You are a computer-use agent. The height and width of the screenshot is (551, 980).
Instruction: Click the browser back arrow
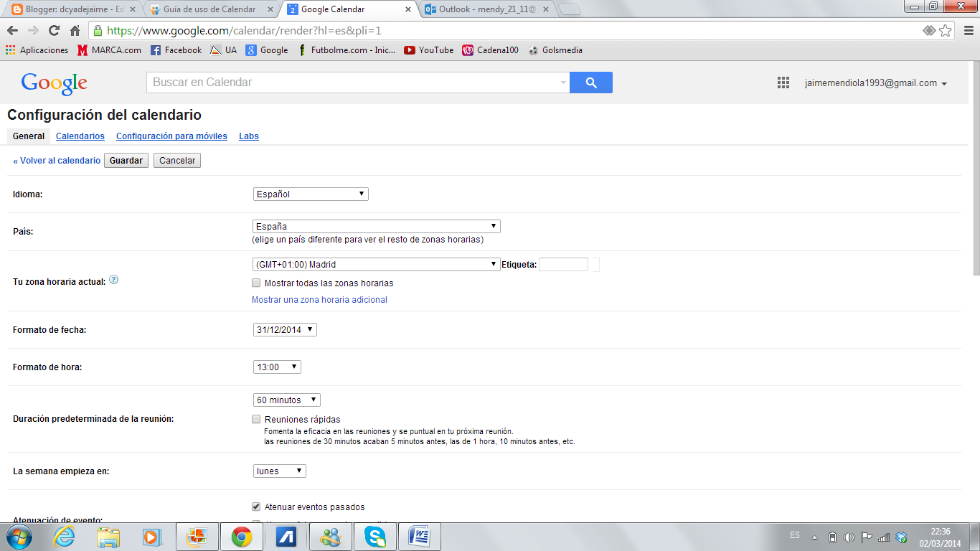12,31
